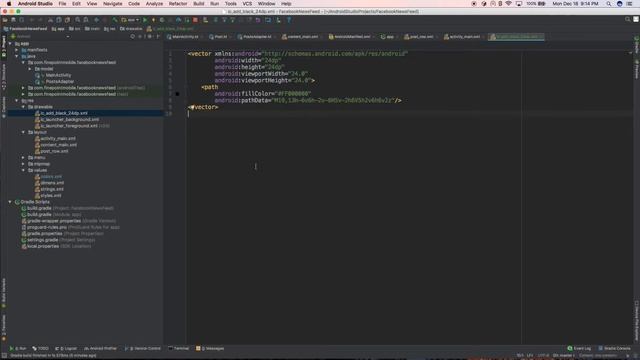
Task: Expand the menu folder node
Action: tap(23, 158)
